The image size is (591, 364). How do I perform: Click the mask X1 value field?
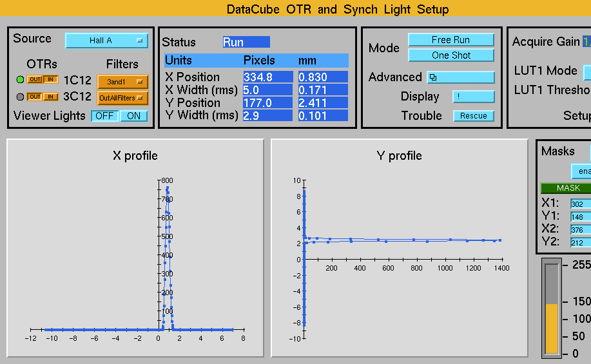(580, 204)
